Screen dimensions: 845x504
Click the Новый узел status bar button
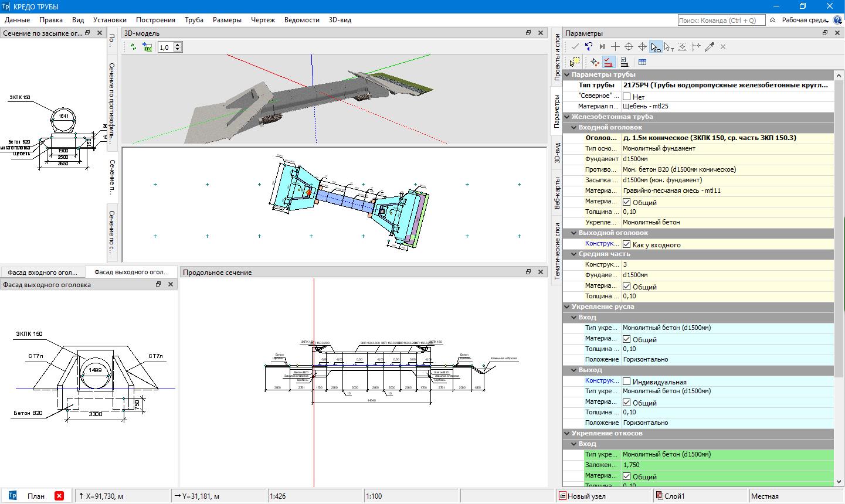[x=602, y=496]
